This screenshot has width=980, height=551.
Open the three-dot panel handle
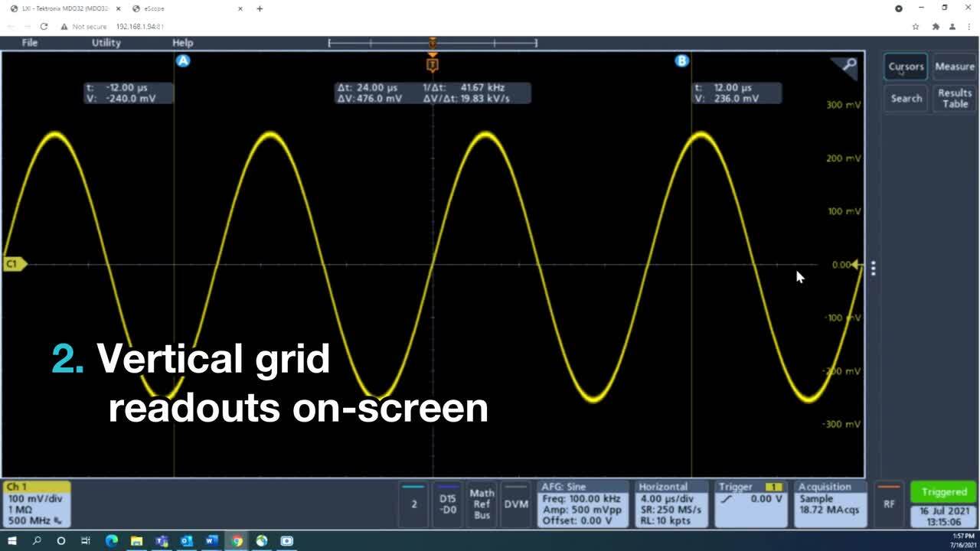[873, 268]
